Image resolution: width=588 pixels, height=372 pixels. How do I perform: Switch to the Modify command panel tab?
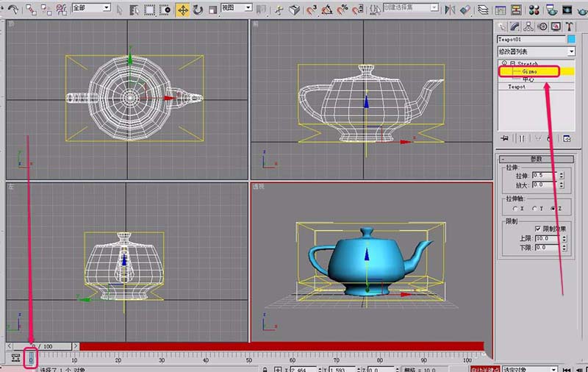pos(515,26)
